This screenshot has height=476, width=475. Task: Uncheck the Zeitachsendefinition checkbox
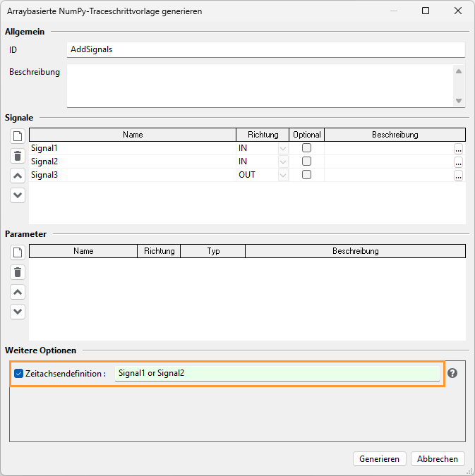[x=18, y=373]
